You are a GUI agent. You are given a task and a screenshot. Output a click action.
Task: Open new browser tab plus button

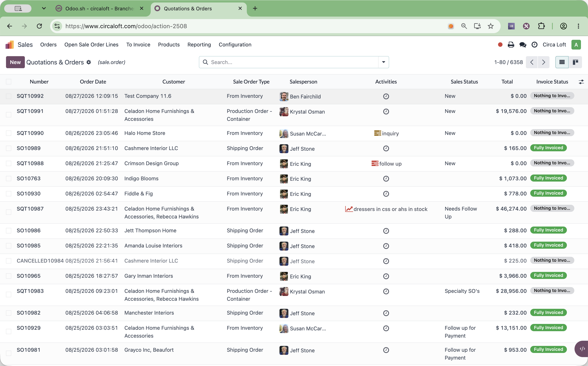(255, 8)
